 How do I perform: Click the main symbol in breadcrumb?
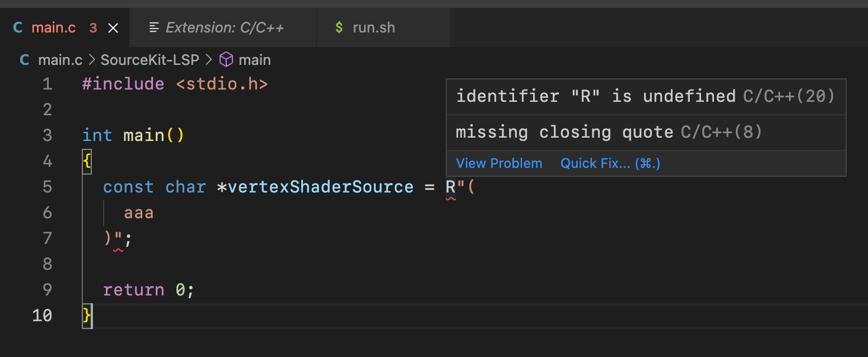(x=255, y=60)
